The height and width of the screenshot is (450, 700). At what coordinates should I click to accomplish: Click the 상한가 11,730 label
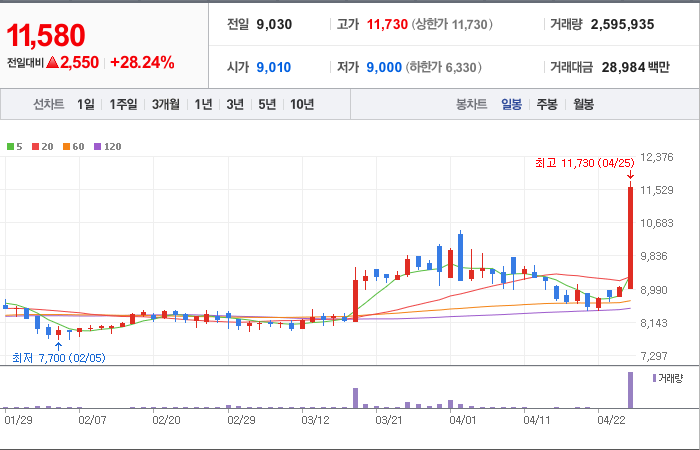[452, 24]
